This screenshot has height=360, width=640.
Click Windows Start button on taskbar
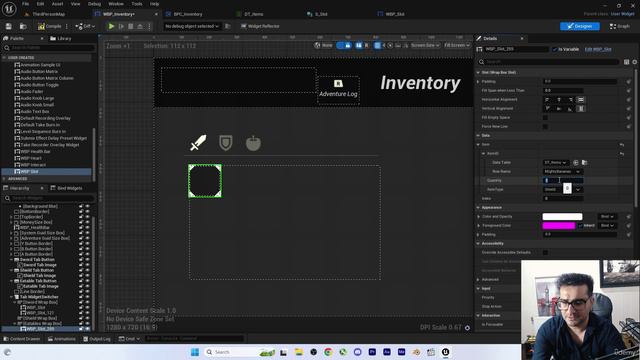195,352
